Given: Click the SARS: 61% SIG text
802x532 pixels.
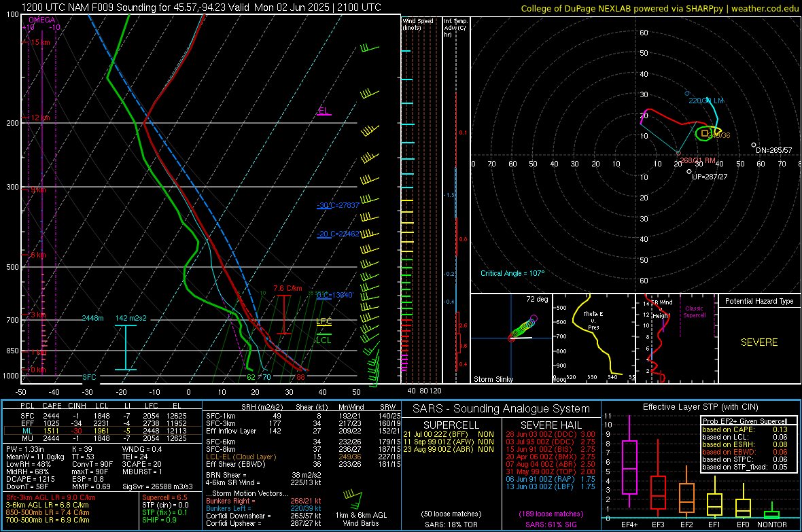Looking at the screenshot, I should [x=551, y=525].
